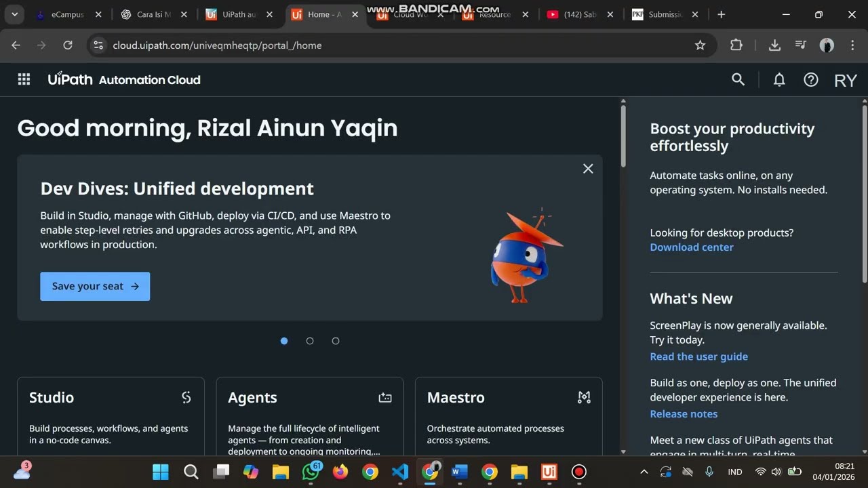
Task: Open the Download center link
Action: 692,247
